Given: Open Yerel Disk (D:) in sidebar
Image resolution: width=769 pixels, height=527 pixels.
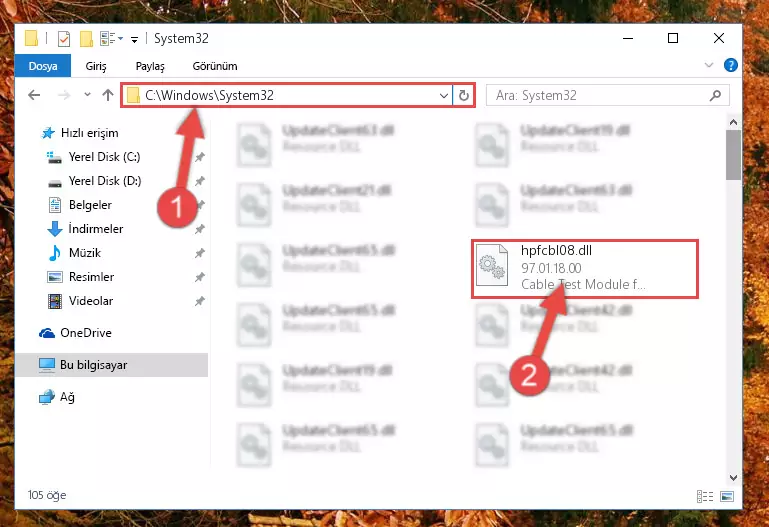Looking at the screenshot, I should point(105,181).
